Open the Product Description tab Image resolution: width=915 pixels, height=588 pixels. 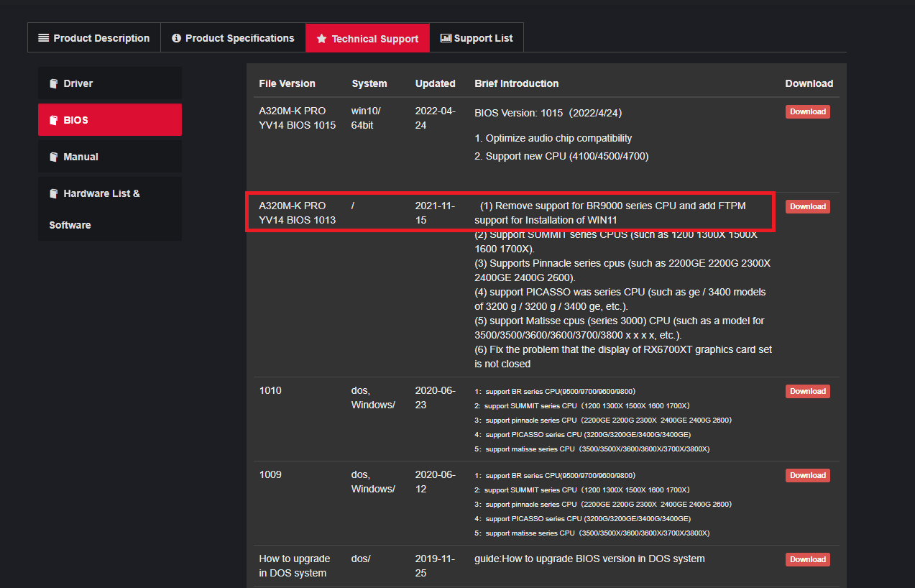click(x=94, y=38)
